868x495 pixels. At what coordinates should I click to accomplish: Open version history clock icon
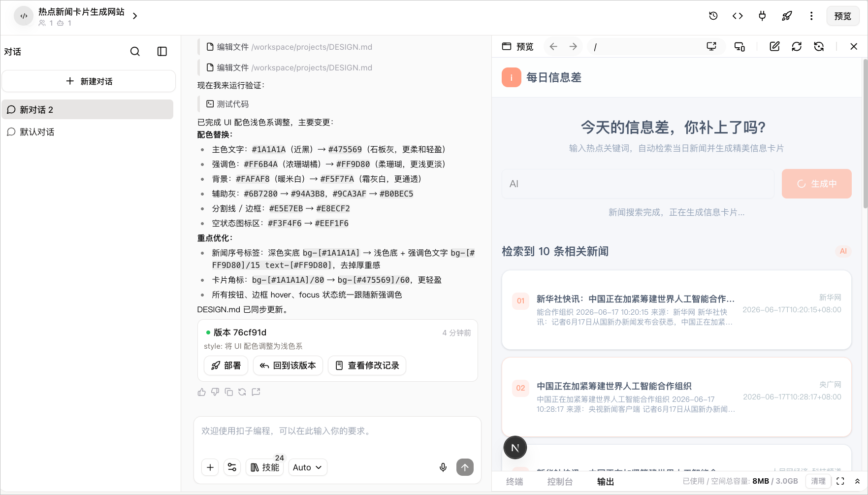pos(713,16)
